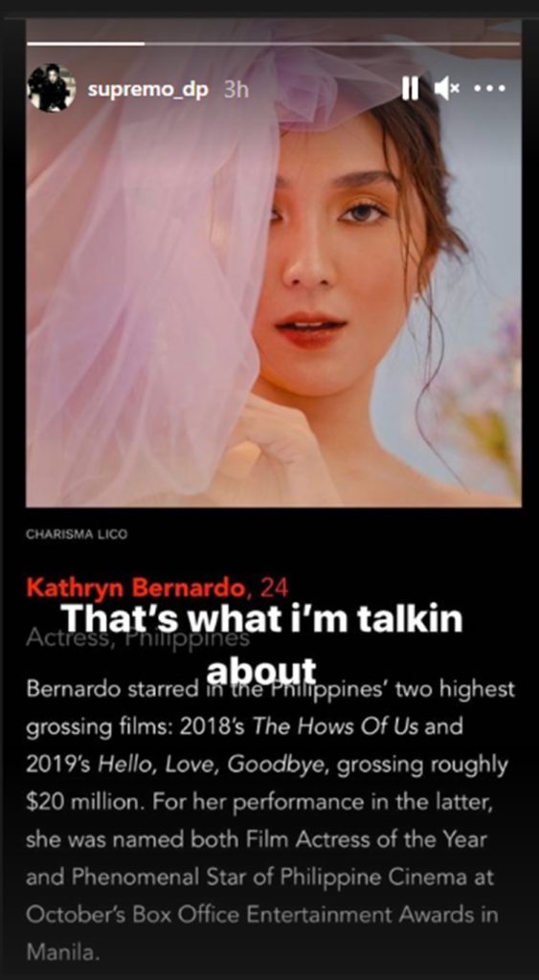This screenshot has height=980, width=539.
Task: Open supremo_dp profile picture avatar
Action: (52, 88)
